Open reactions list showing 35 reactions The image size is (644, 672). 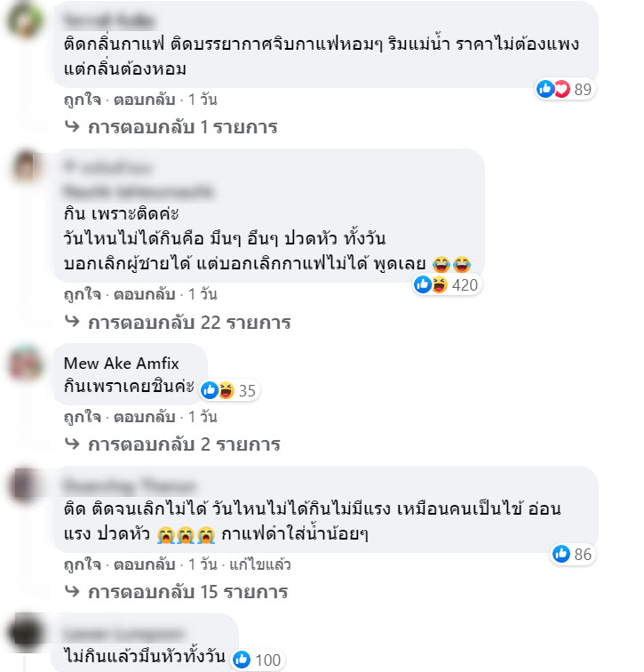[x=229, y=390]
